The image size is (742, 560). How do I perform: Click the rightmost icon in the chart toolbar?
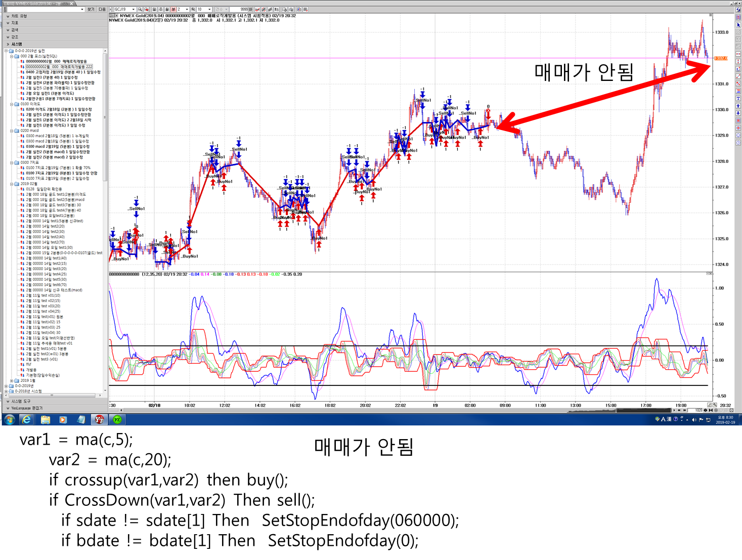[305, 9]
